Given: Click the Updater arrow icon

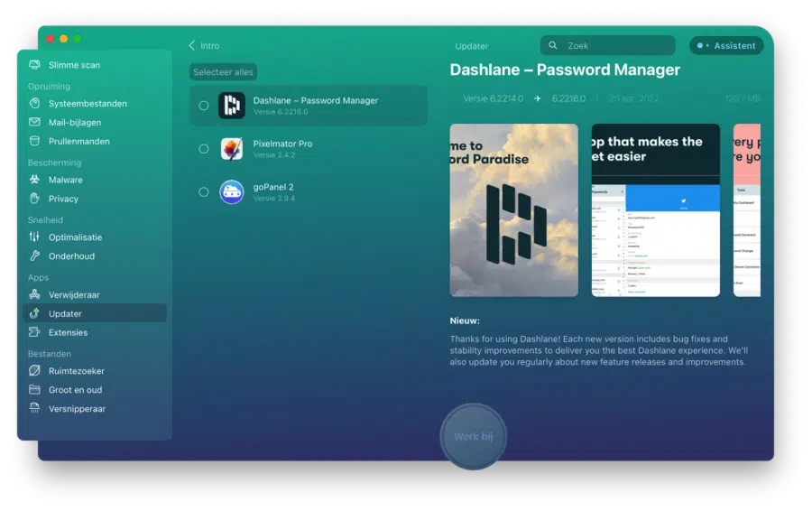Looking at the screenshot, I should pyautogui.click(x=34, y=313).
